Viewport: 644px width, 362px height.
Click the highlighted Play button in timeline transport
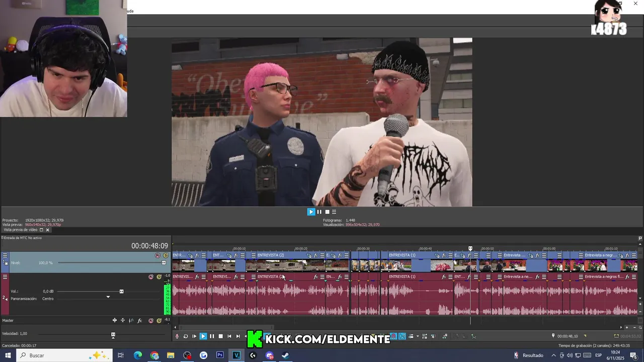click(203, 336)
